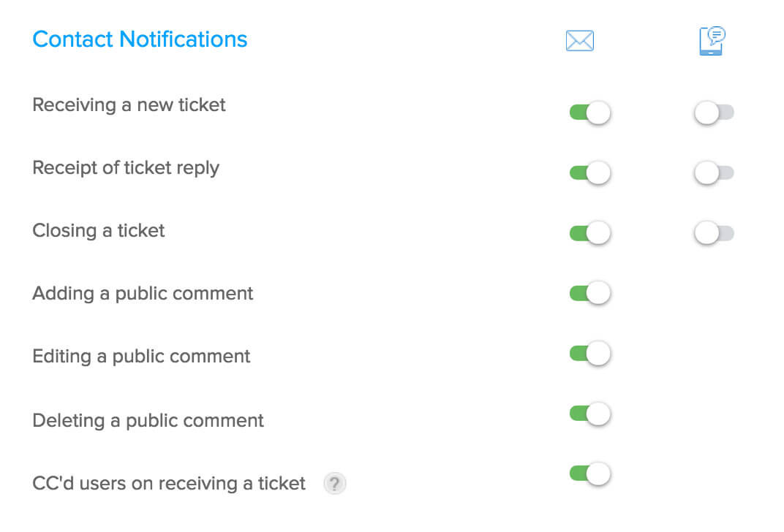This screenshot has width=784, height=532.
Task: Click the "Adding a public comment" label
Action: click(x=143, y=294)
